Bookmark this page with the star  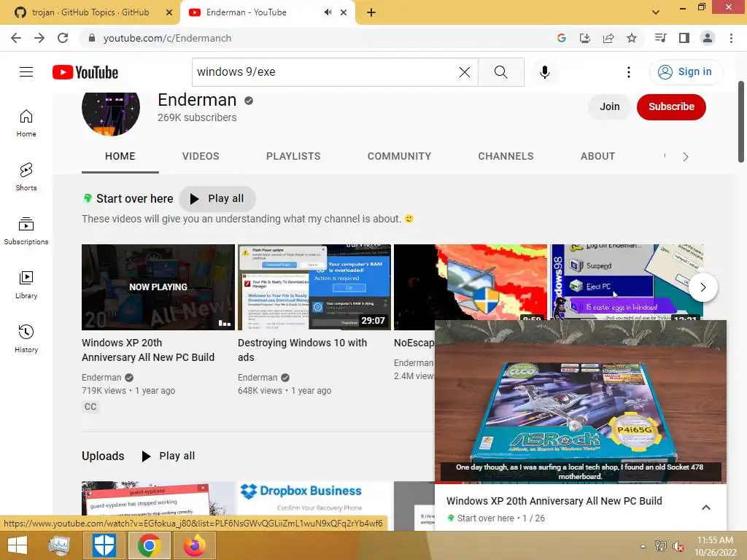click(632, 38)
